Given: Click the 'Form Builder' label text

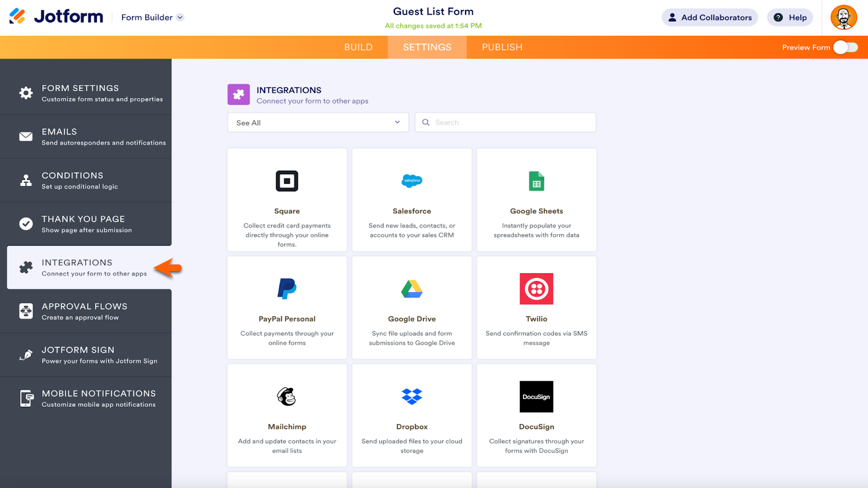Looking at the screenshot, I should [147, 17].
